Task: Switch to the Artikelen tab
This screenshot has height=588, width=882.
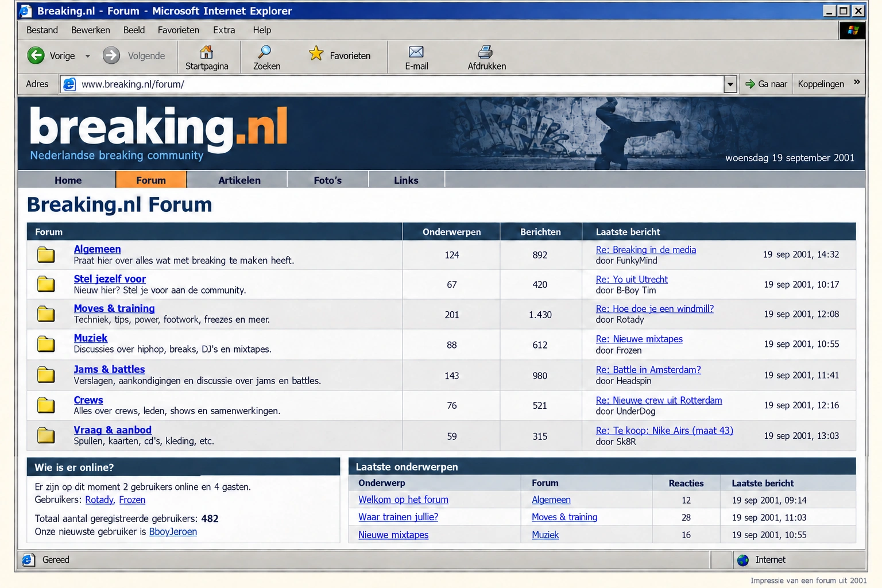Action: tap(239, 180)
